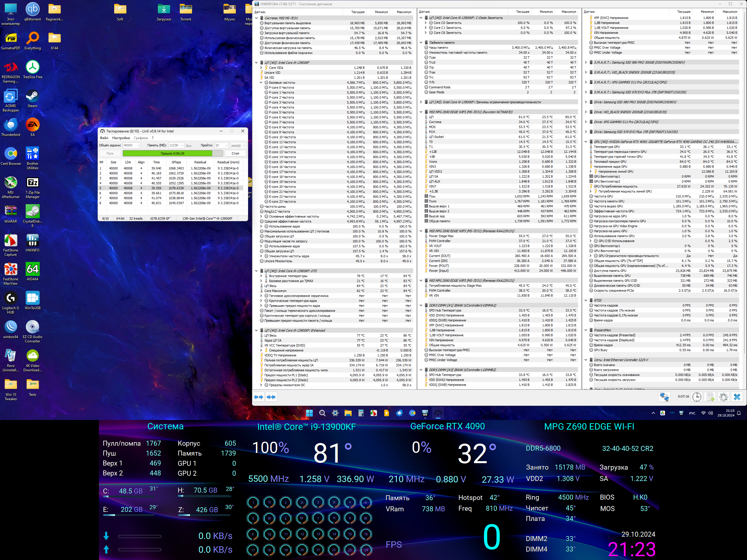Click the expand columns blue arrows icon
Image resolution: width=747 pixels, height=560 pixels.
click(259, 397)
